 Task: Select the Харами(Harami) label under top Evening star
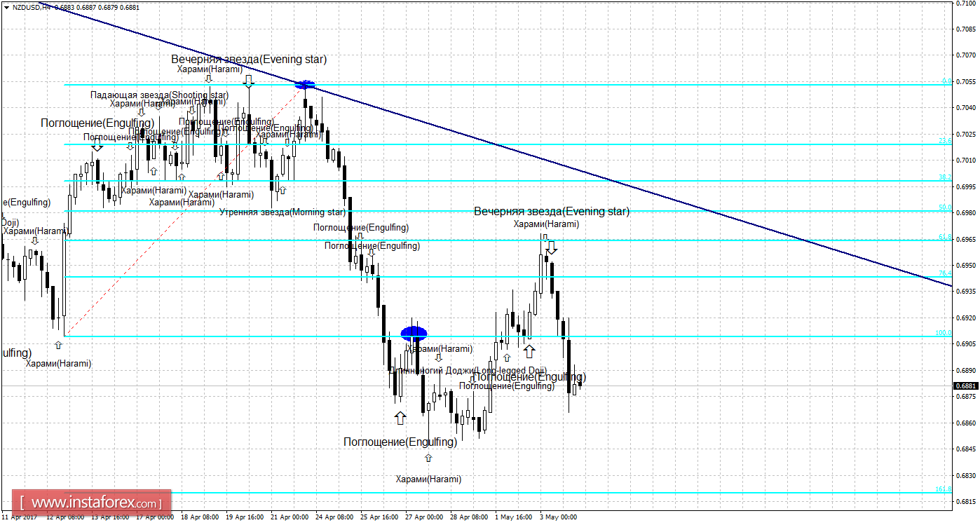210,69
